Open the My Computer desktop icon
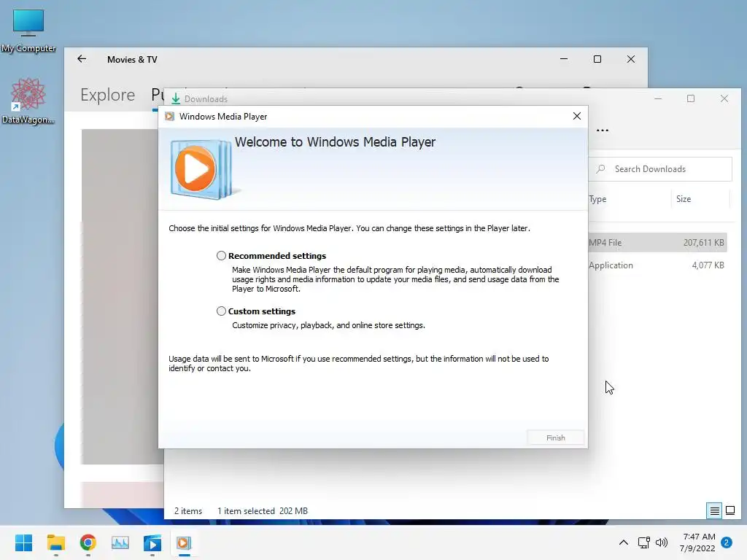 (x=28, y=31)
